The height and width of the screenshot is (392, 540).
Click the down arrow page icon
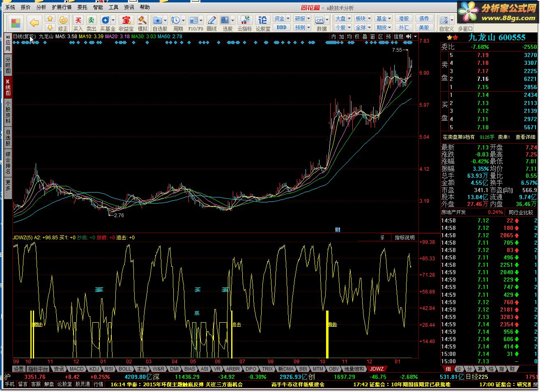click(50, 28)
